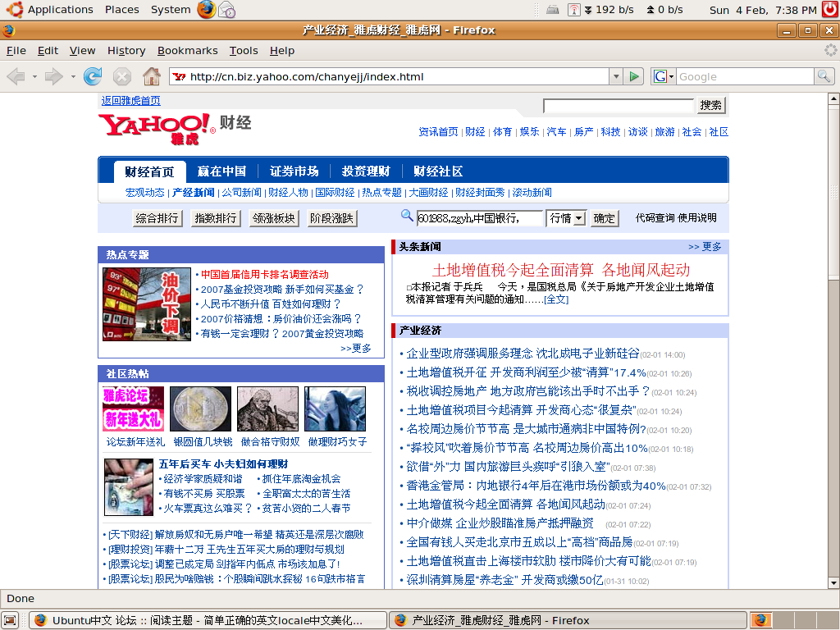840x630 pixels.
Task: Open the search engine chooser dropdown arrow
Action: 671,76
